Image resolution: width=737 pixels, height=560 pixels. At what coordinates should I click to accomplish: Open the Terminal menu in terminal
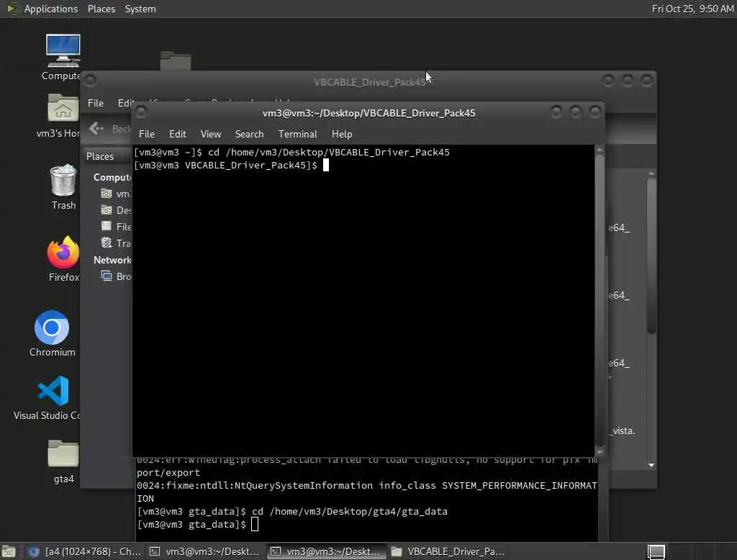297,134
